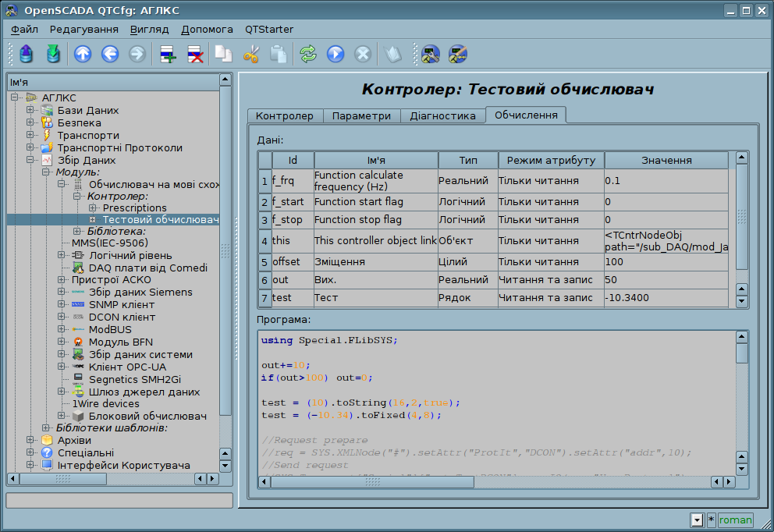Click the scissors cut icon
This screenshot has height=532, width=774.
(251, 54)
